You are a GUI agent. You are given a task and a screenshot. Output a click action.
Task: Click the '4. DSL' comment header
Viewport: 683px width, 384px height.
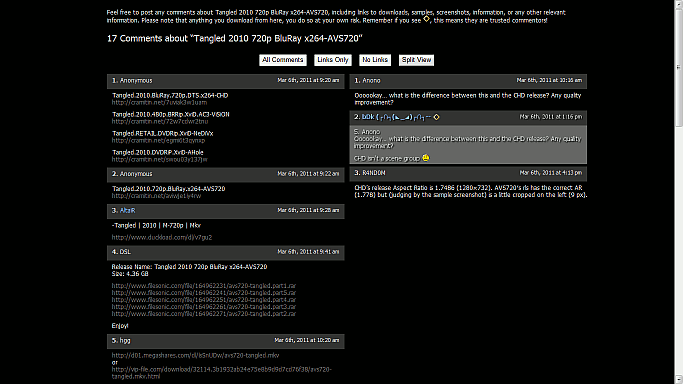[x=226, y=253]
